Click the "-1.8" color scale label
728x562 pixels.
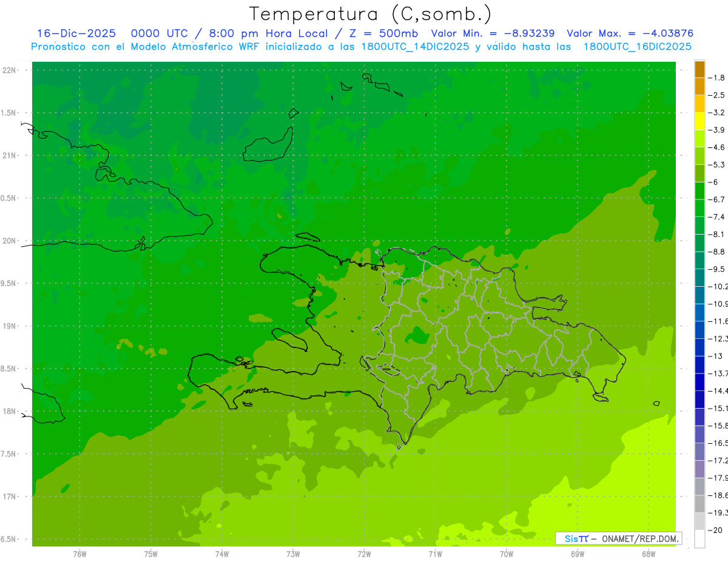click(716, 78)
